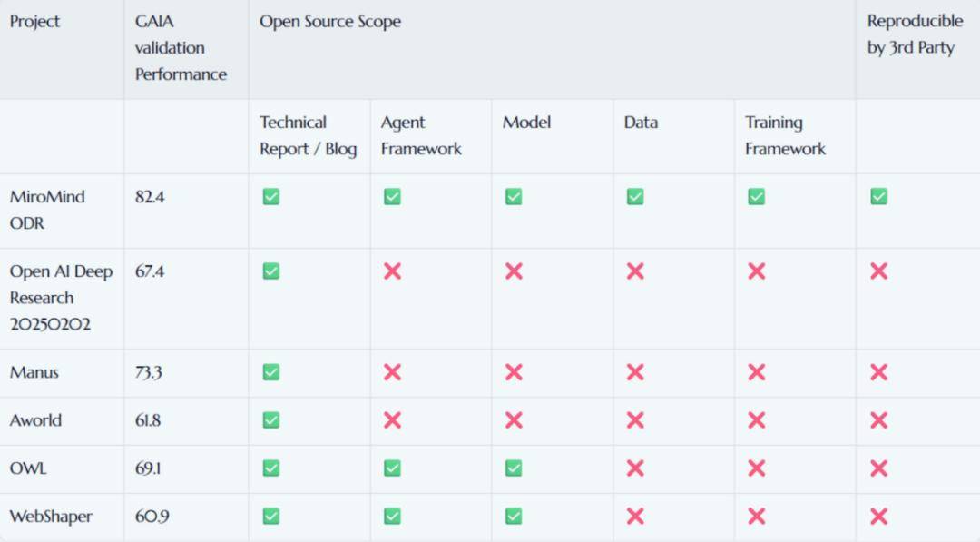Click Aworld row Data red cross
This screenshot has height=542, width=980.
coord(635,420)
